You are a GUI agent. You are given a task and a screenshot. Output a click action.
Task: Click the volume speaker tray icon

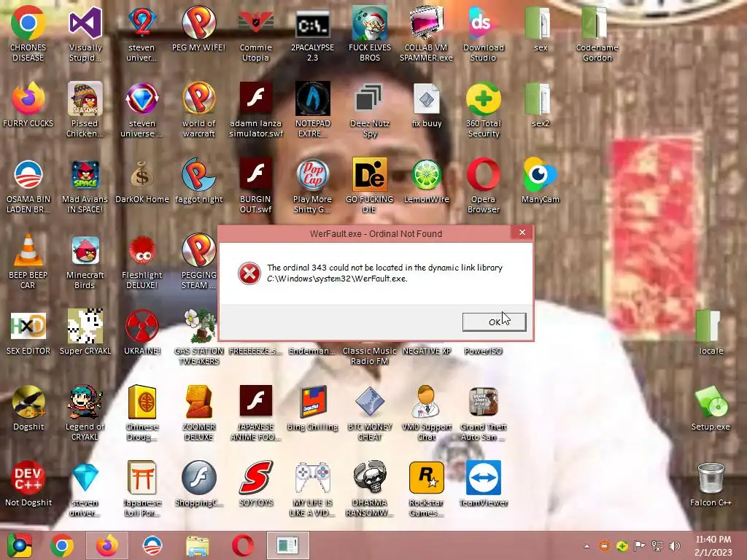(675, 546)
